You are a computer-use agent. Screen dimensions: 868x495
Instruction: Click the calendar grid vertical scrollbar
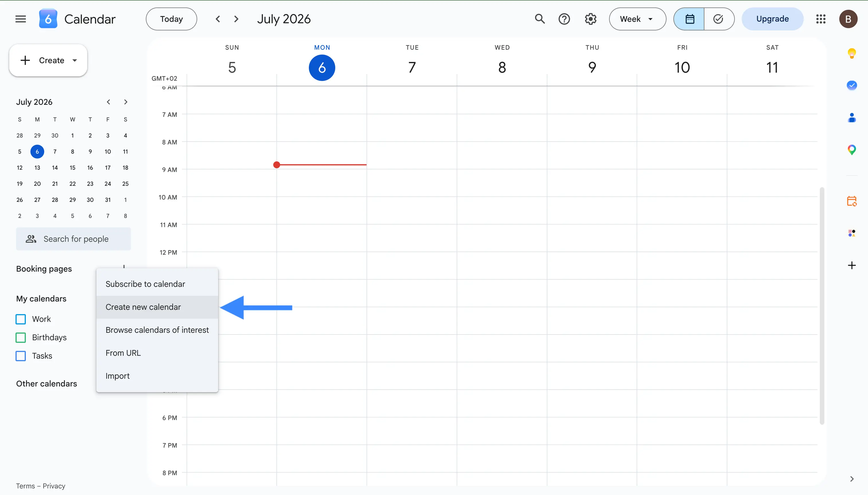coord(822,306)
